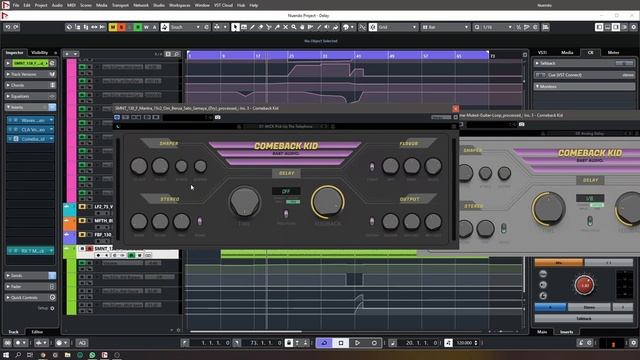This screenshot has height=360, width=640.
Task: Open the Inserts tab at bottom right
Action: pos(566,332)
